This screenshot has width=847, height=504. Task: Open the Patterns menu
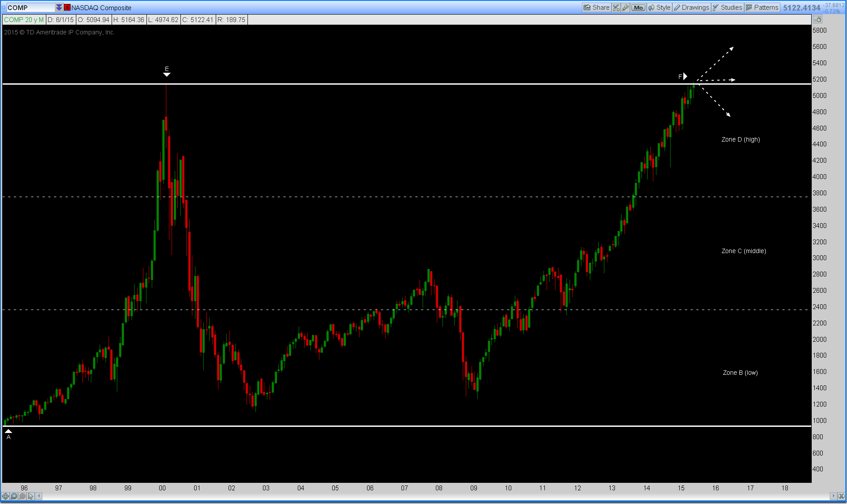pos(762,7)
